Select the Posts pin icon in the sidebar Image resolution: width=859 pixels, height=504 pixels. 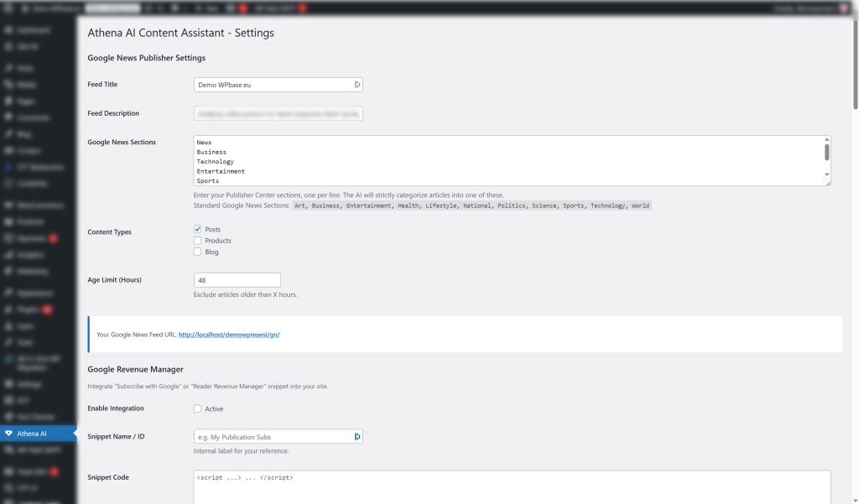10,67
